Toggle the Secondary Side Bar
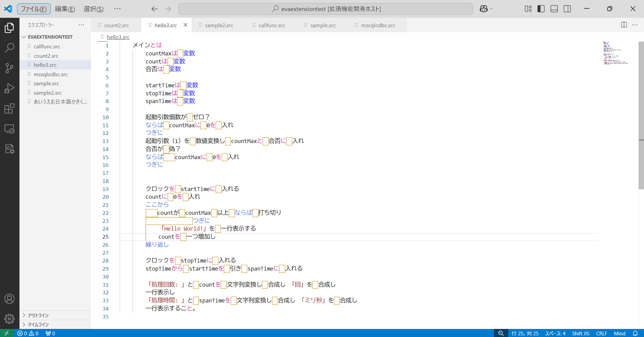This screenshot has width=644, height=337. click(567, 9)
